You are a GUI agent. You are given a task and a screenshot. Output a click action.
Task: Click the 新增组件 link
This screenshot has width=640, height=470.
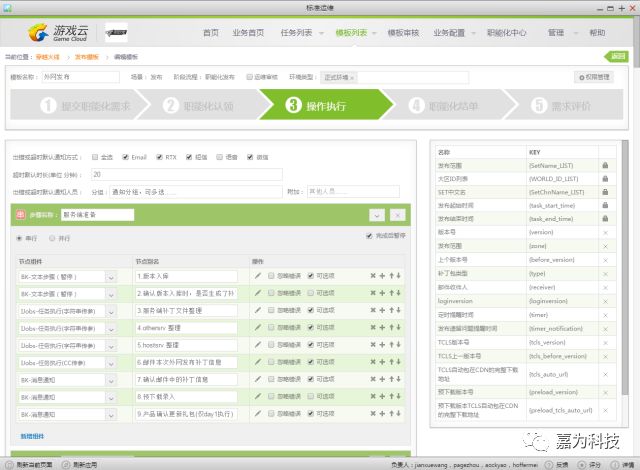pos(32,437)
